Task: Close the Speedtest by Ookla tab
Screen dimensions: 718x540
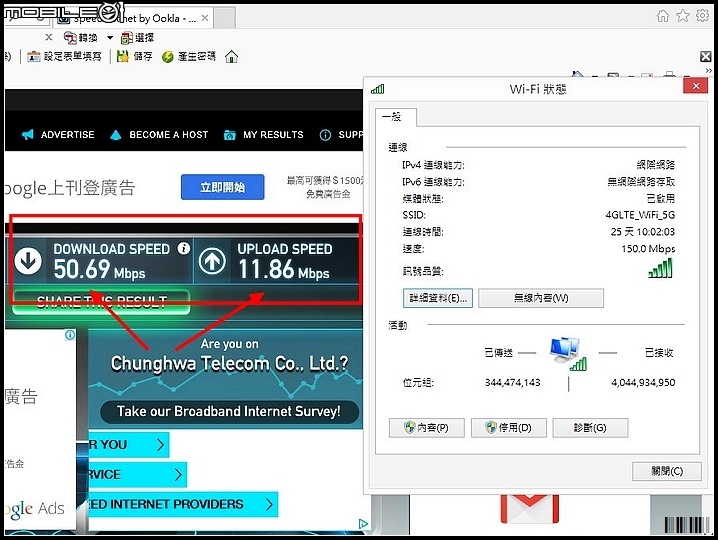Action: pyautogui.click(x=205, y=18)
